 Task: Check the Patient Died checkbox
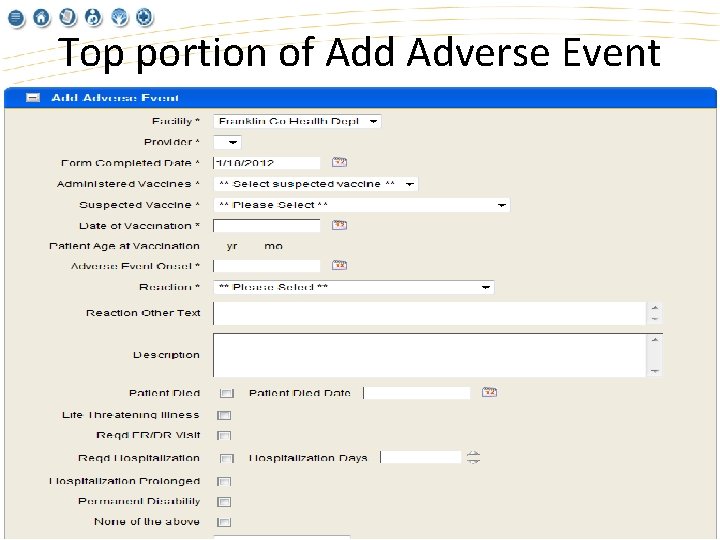click(x=226, y=394)
